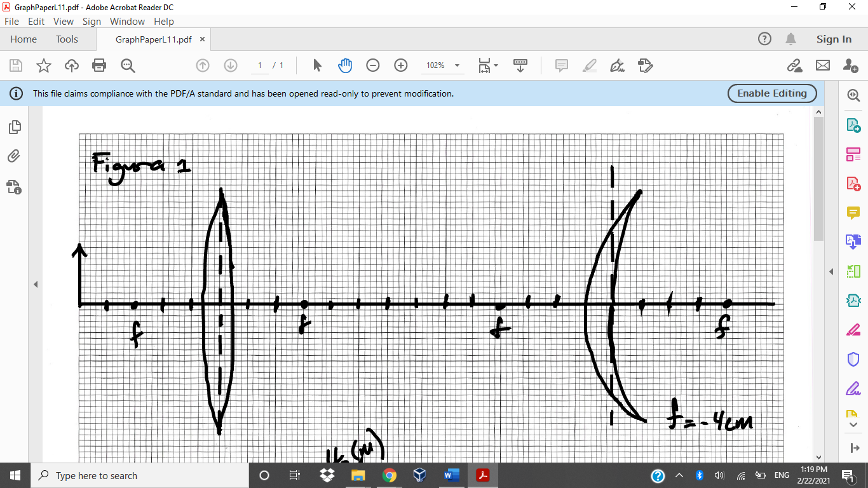This screenshot has width=868, height=488.
Task: Click the Create PDF tool icon
Action: pos(853,183)
